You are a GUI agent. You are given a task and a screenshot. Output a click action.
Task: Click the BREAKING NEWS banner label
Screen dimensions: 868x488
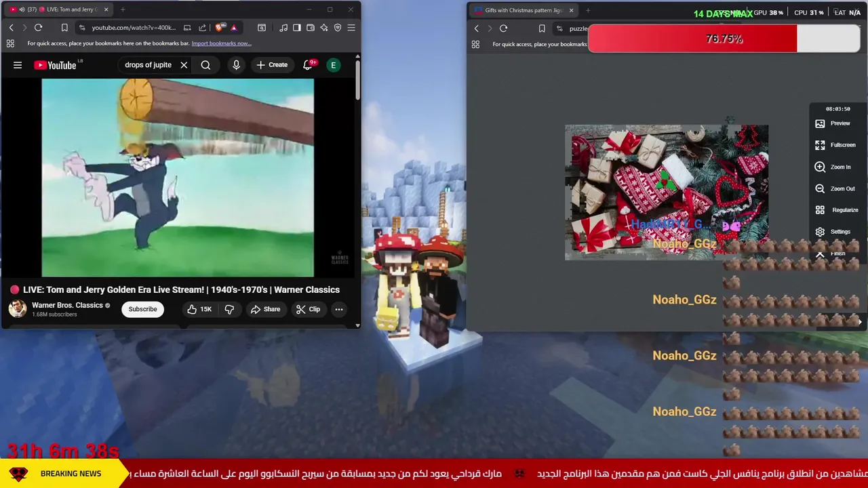pyautogui.click(x=71, y=474)
